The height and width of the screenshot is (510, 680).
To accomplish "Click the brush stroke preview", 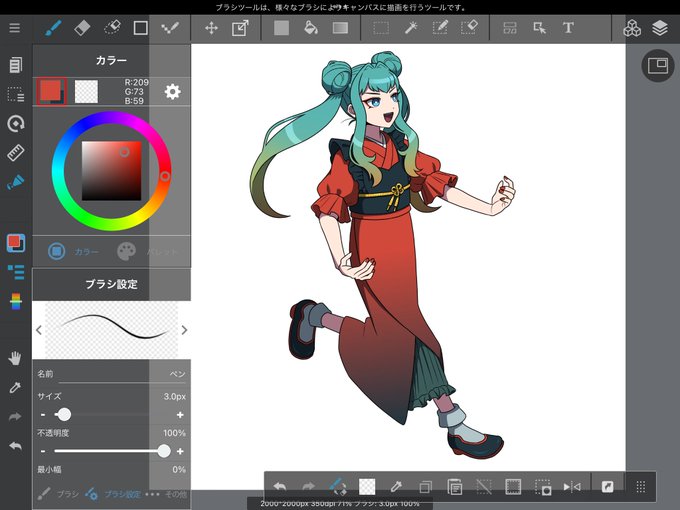I will [111, 330].
